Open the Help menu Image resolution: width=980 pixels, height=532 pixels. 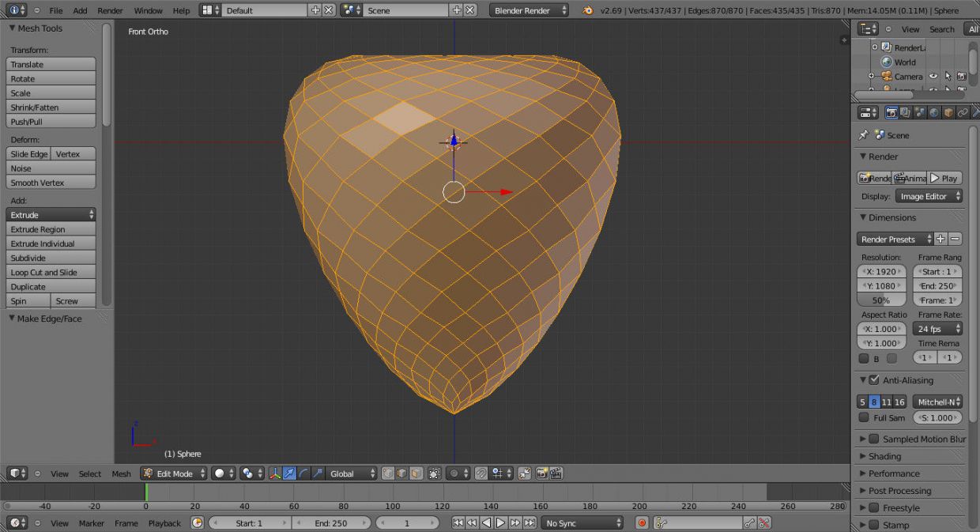coord(181,10)
